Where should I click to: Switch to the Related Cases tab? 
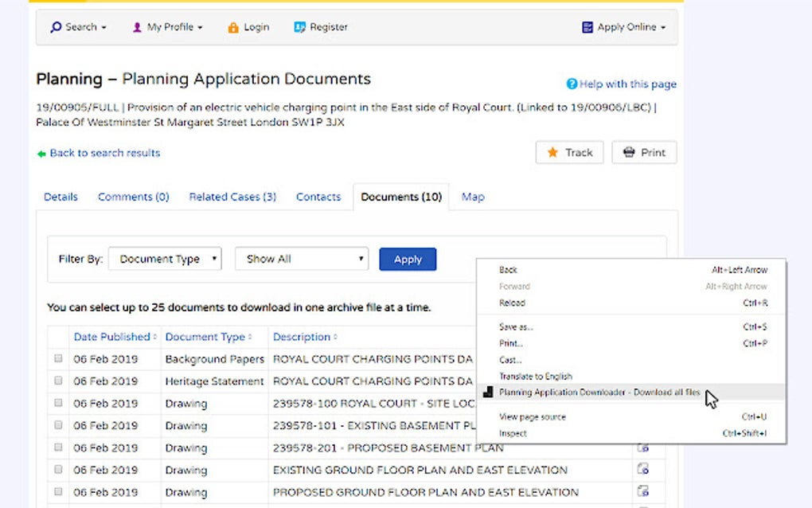click(232, 197)
